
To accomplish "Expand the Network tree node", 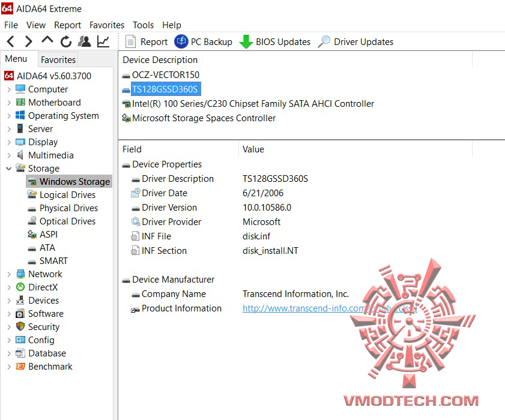I will (x=9, y=274).
